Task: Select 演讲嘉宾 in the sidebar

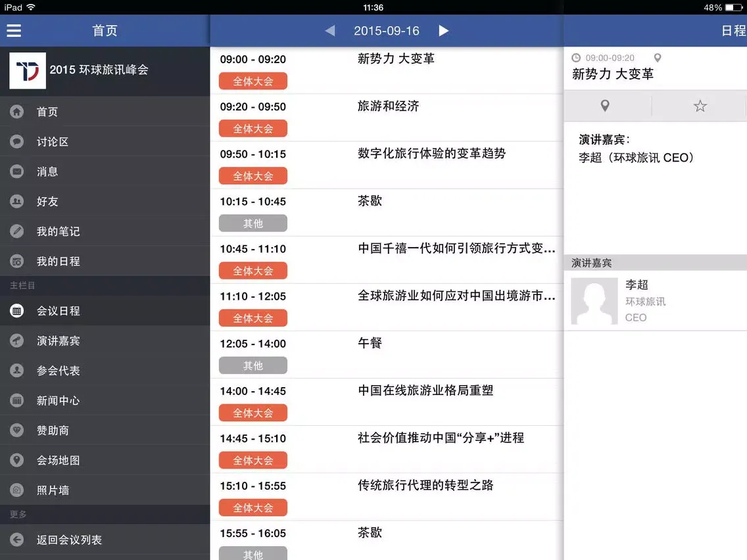Action: click(105, 341)
